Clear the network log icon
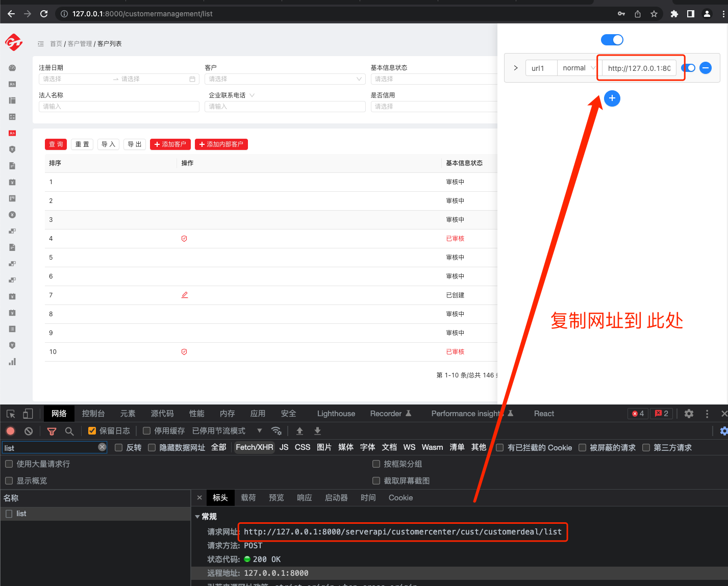 point(29,431)
